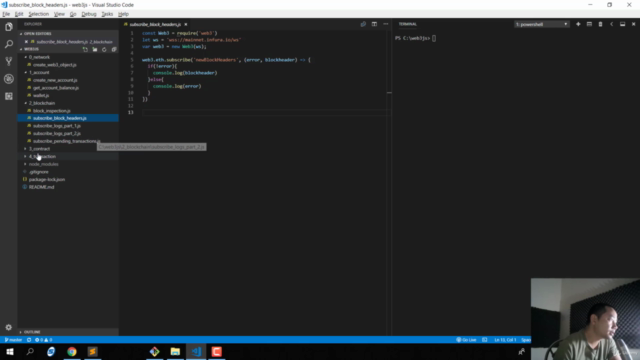Maximize the terminal panel size
Viewport: 640px width, 360px height.
click(622, 24)
